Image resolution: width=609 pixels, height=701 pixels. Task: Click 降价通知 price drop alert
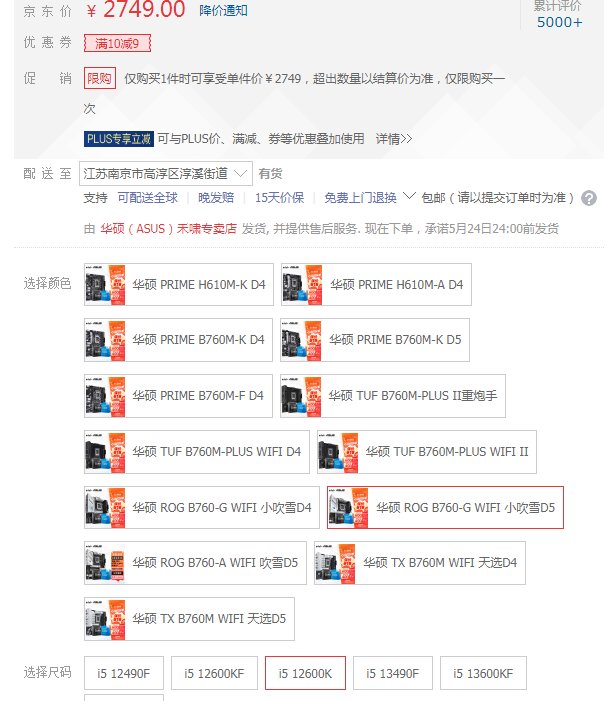pyautogui.click(x=223, y=11)
